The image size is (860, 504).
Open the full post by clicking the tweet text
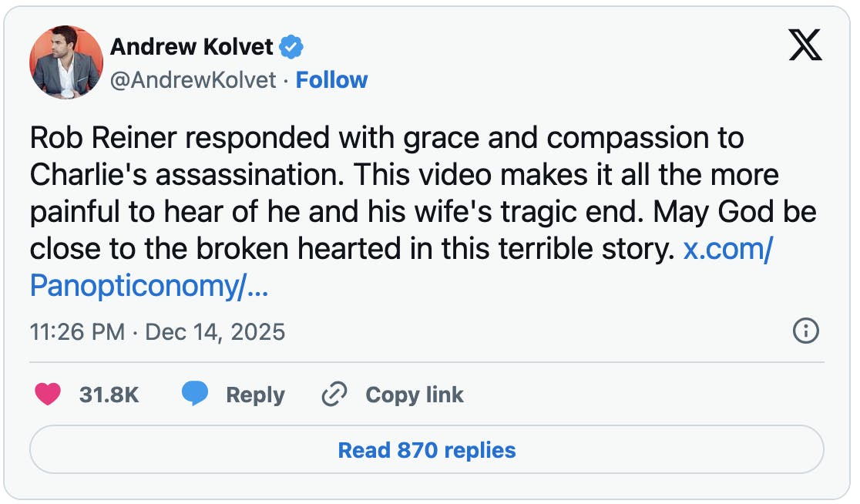(x=385, y=175)
